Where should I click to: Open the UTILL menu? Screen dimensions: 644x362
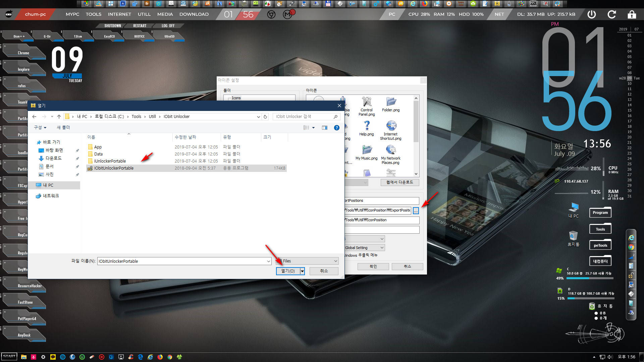coord(144,14)
